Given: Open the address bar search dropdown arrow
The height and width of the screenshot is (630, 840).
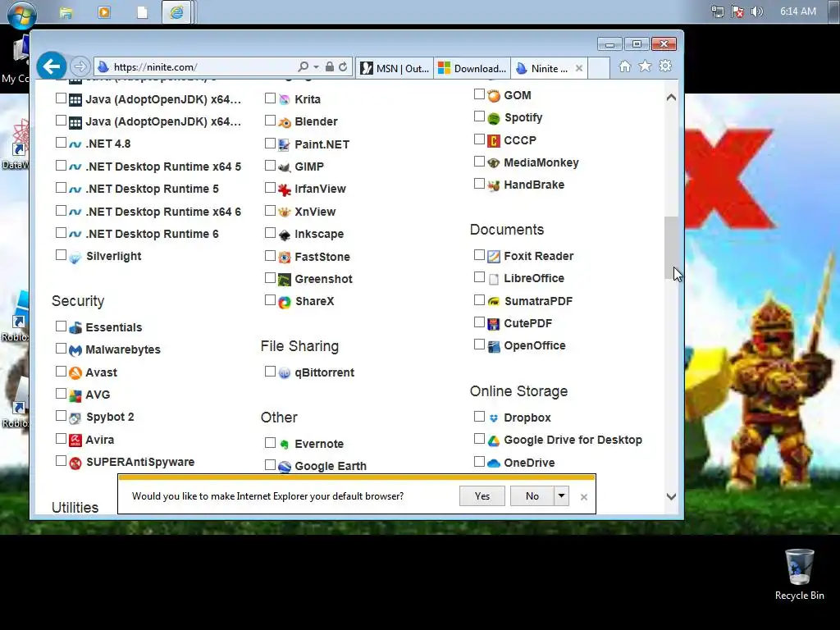Looking at the screenshot, I should coord(316,67).
